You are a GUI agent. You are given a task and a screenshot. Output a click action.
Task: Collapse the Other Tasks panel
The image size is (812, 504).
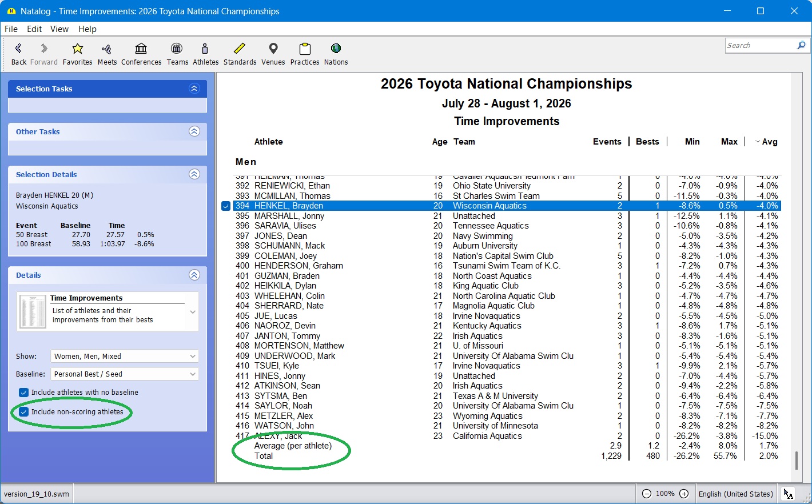tap(194, 131)
